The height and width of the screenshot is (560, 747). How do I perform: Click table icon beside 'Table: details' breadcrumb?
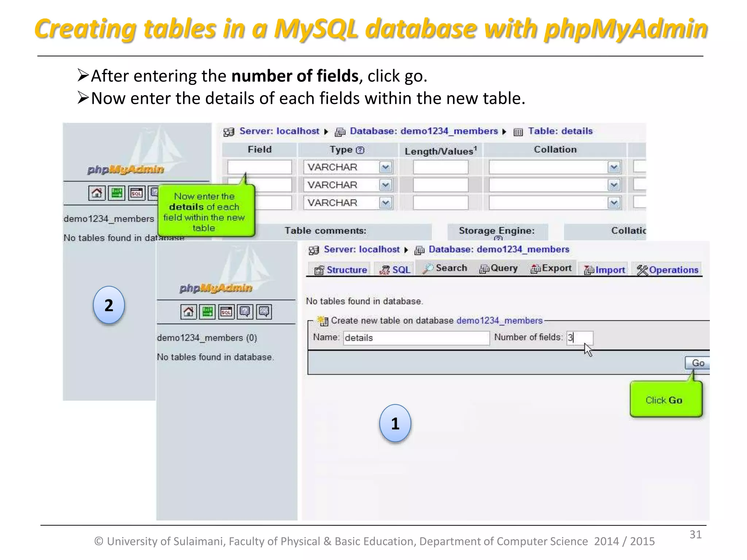(x=518, y=132)
